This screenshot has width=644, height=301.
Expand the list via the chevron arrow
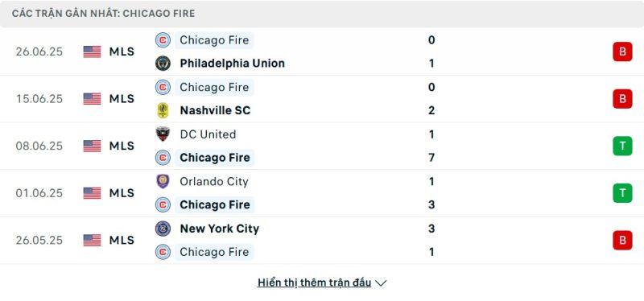(381, 283)
